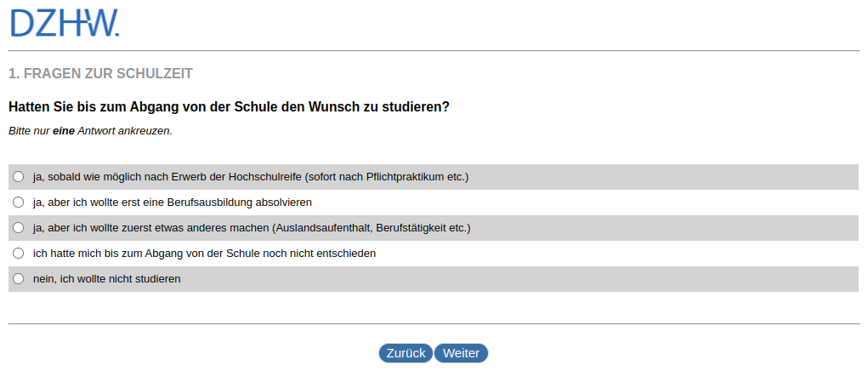Click the DZHW logo
This screenshot has width=868, height=371.
(65, 23)
